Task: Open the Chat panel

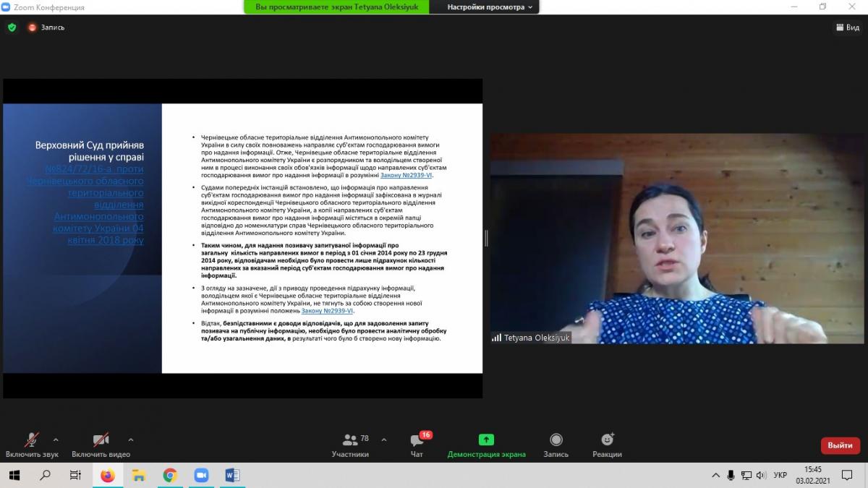Action: point(417,445)
